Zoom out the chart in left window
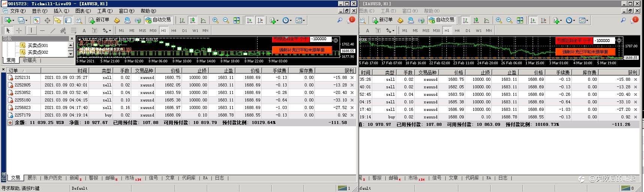The image size is (644, 192). pos(226,20)
